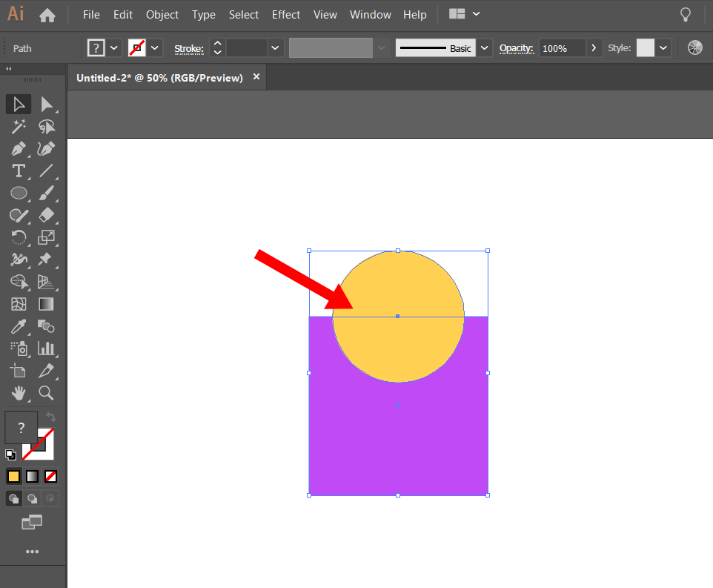Open the Style dropdown in the control bar
The height and width of the screenshot is (588, 713).
click(x=663, y=47)
